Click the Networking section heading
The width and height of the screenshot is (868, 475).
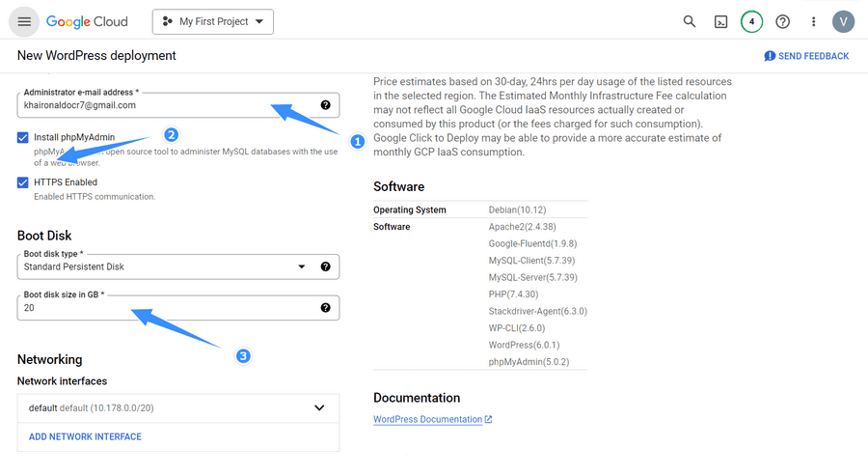[x=50, y=360]
